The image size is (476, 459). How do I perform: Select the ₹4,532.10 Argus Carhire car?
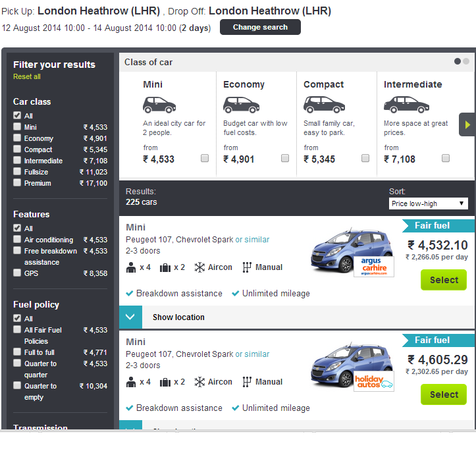(444, 280)
